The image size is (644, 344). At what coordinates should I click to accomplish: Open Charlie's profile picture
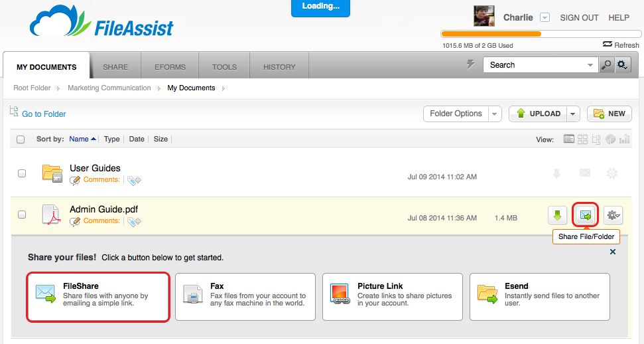pos(484,16)
